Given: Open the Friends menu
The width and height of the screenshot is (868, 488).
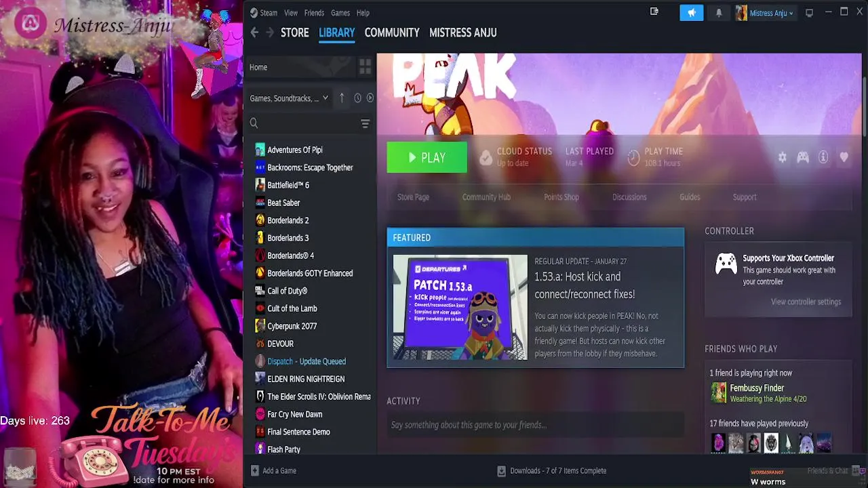Looking at the screenshot, I should point(314,13).
